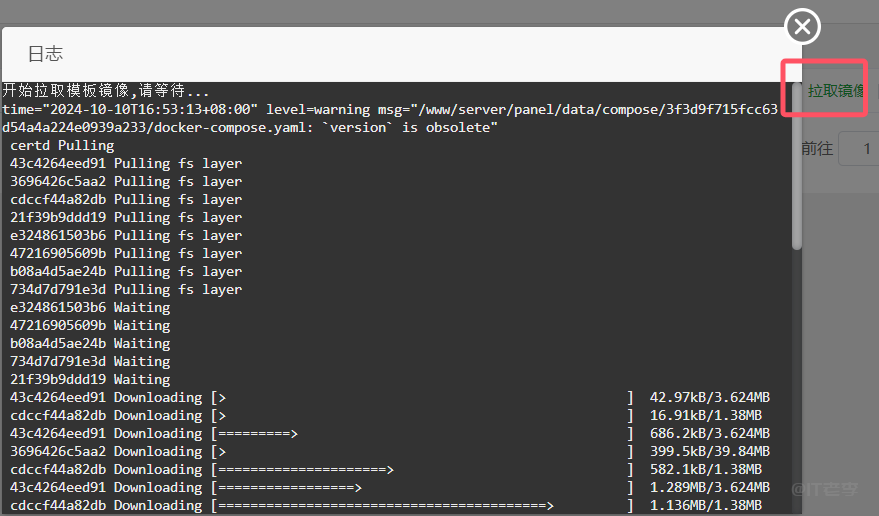The height and width of the screenshot is (516, 879).
Task: Click the 1.289MB/3.624MB download size text
Action: click(709, 487)
